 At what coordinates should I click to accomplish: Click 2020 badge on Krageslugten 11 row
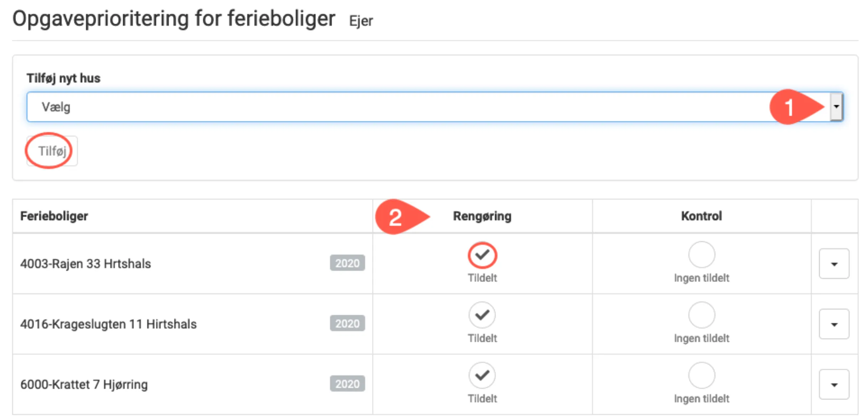(x=347, y=324)
